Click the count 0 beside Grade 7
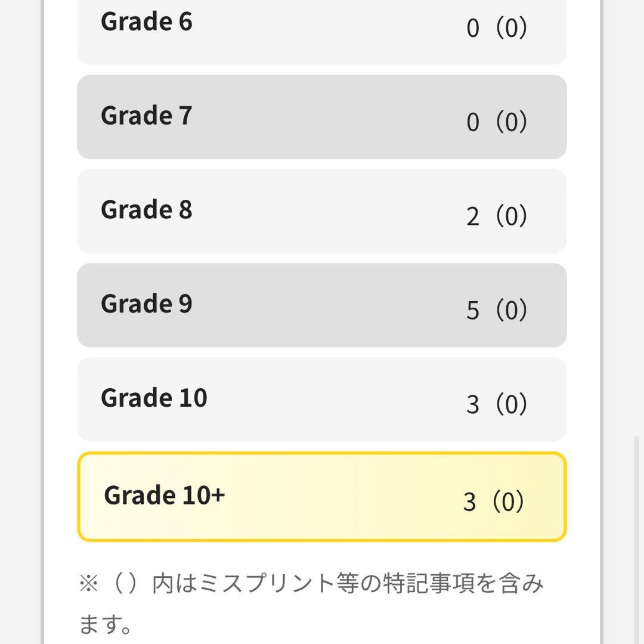Image resolution: width=644 pixels, height=644 pixels. click(x=473, y=123)
